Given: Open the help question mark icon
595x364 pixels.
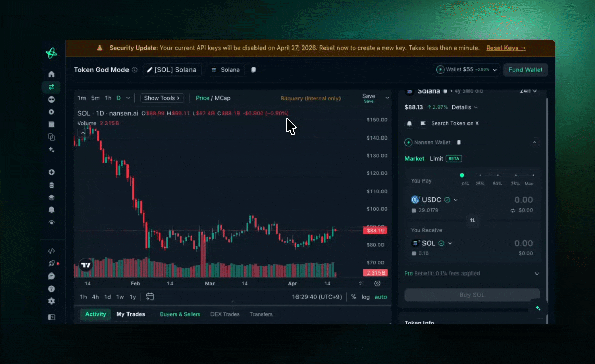Looking at the screenshot, I should point(51,289).
